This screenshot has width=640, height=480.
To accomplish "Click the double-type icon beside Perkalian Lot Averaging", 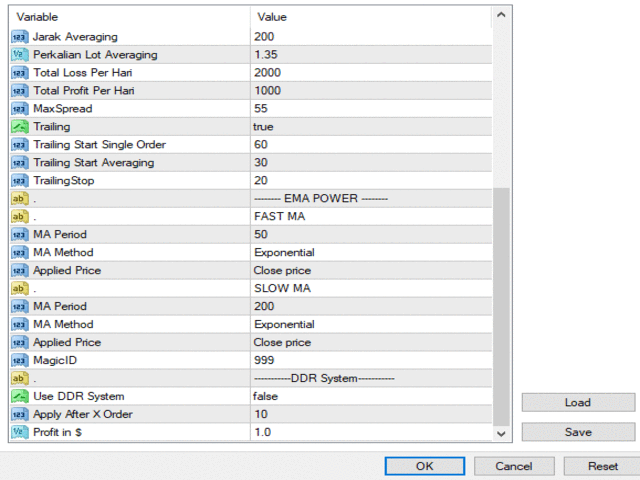I will pos(19,55).
